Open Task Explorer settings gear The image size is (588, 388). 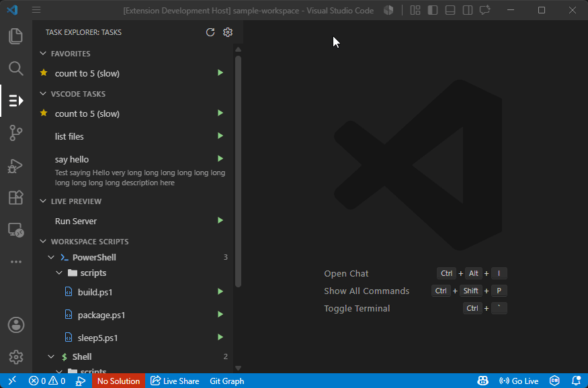[x=228, y=32]
